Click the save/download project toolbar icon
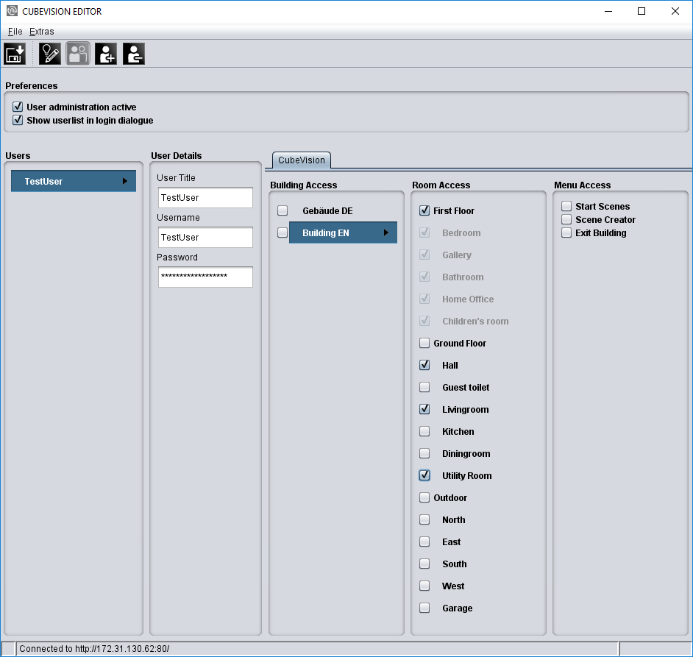The image size is (693, 657). [15, 54]
